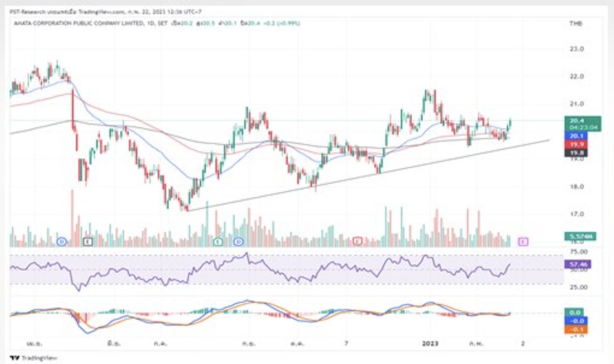
Task: Click the 22.0 price axis value
Action: click(576, 77)
